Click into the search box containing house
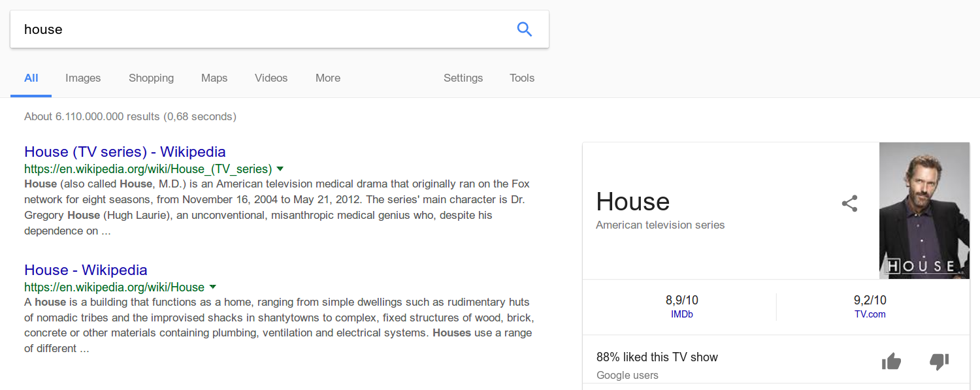The height and width of the screenshot is (390, 980). click(x=261, y=29)
